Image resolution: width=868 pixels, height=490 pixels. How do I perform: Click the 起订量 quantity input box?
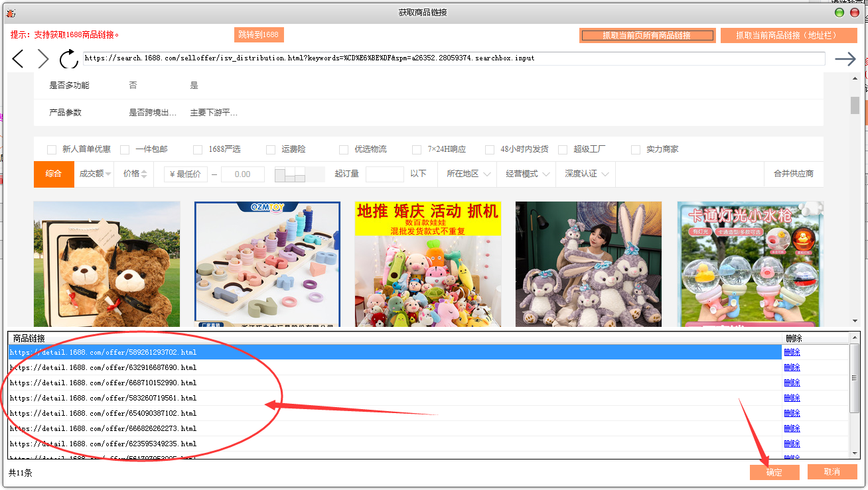(385, 174)
